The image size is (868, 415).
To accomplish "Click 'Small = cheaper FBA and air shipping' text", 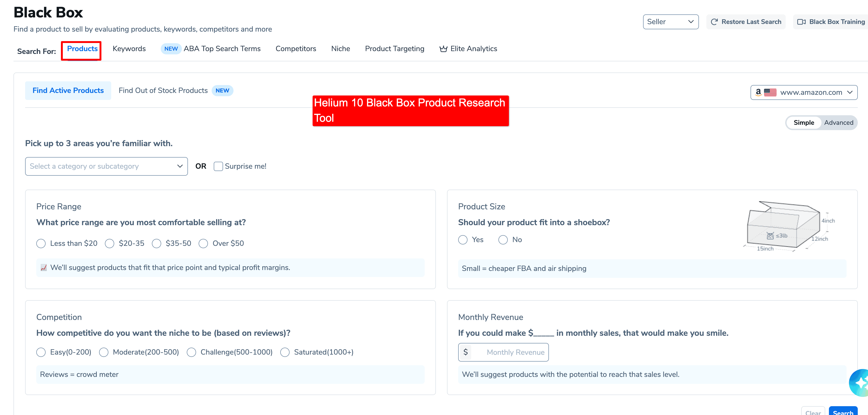I will pyautogui.click(x=524, y=268).
